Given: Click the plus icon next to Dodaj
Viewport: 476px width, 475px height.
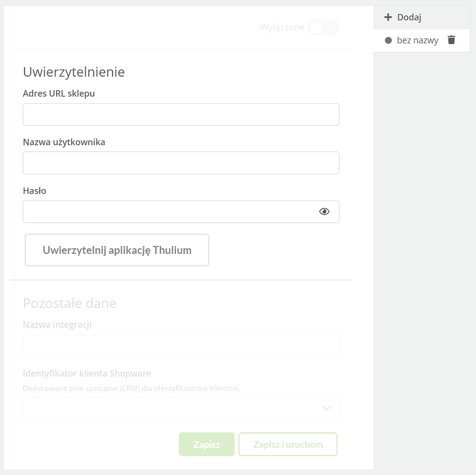Looking at the screenshot, I should tap(388, 17).
